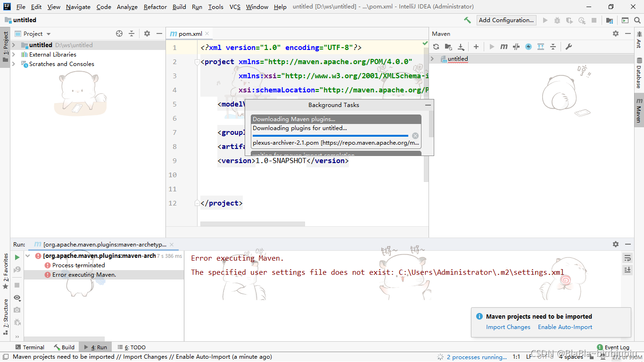This screenshot has height=362, width=644.
Task: Click Show Dependencies icon in Maven toolbar
Action: (541, 47)
